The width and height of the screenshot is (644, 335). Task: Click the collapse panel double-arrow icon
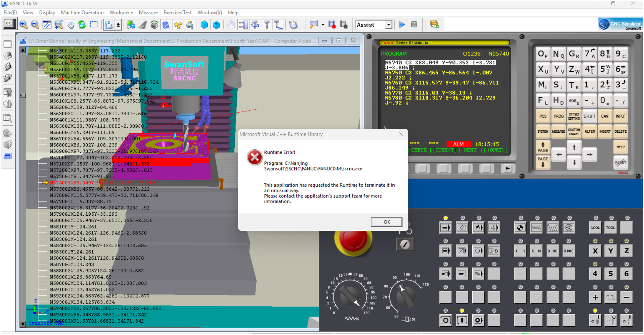click(8, 23)
